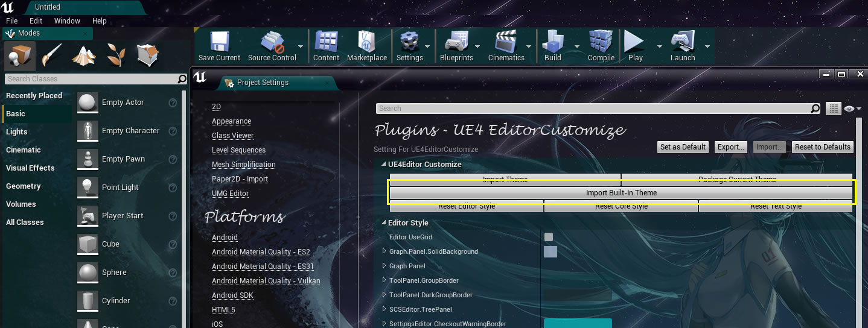Select the Place mode icon
The image size is (868, 328).
click(20, 56)
